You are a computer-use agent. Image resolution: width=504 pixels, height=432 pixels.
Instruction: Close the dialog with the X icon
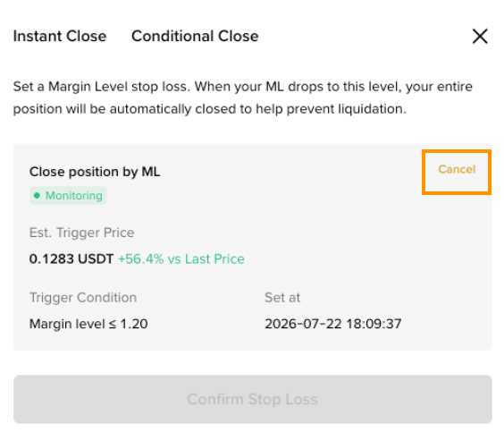480,36
